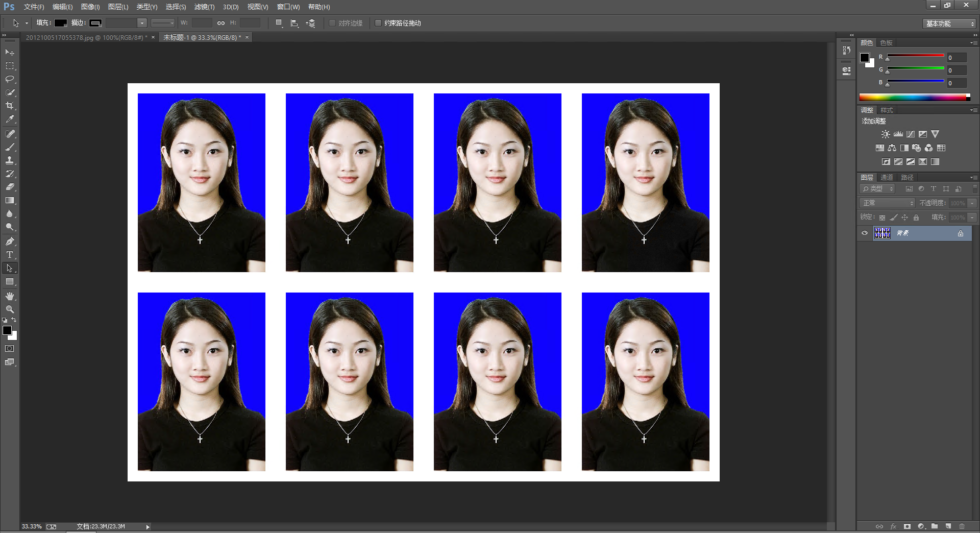
Task: Open the Layers panel flyout menu
Action: click(x=974, y=178)
